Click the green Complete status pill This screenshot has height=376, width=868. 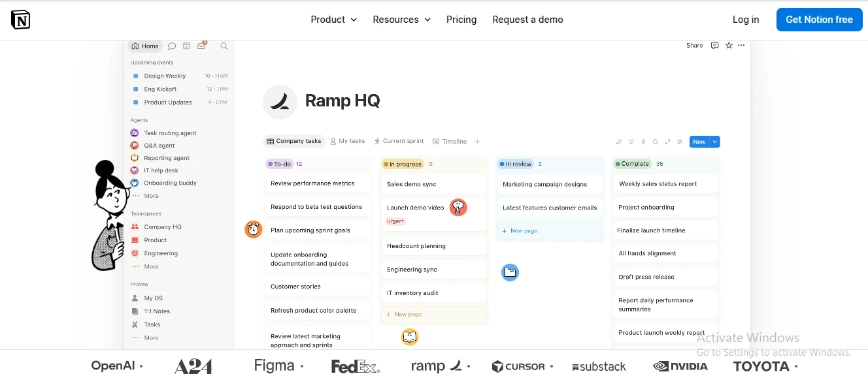632,164
